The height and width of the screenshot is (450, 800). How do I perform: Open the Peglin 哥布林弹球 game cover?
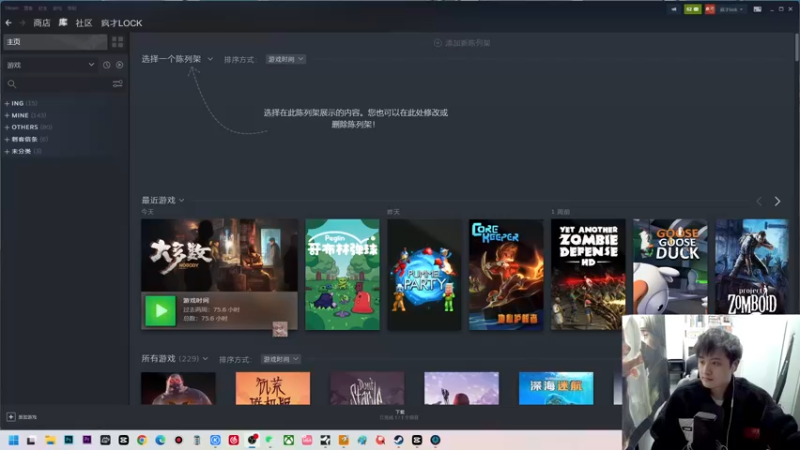[342, 274]
